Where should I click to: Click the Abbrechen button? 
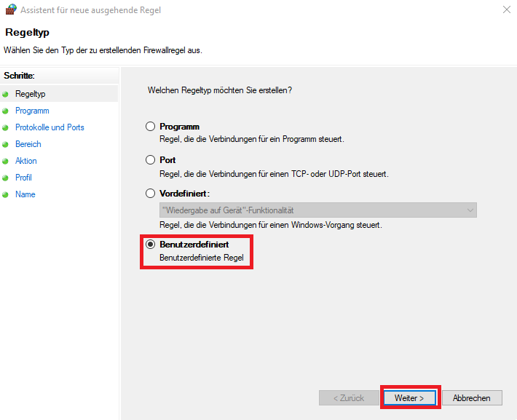click(471, 398)
